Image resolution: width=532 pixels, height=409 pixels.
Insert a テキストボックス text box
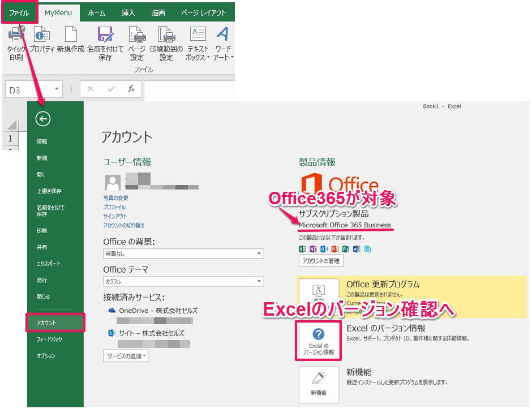tap(198, 44)
